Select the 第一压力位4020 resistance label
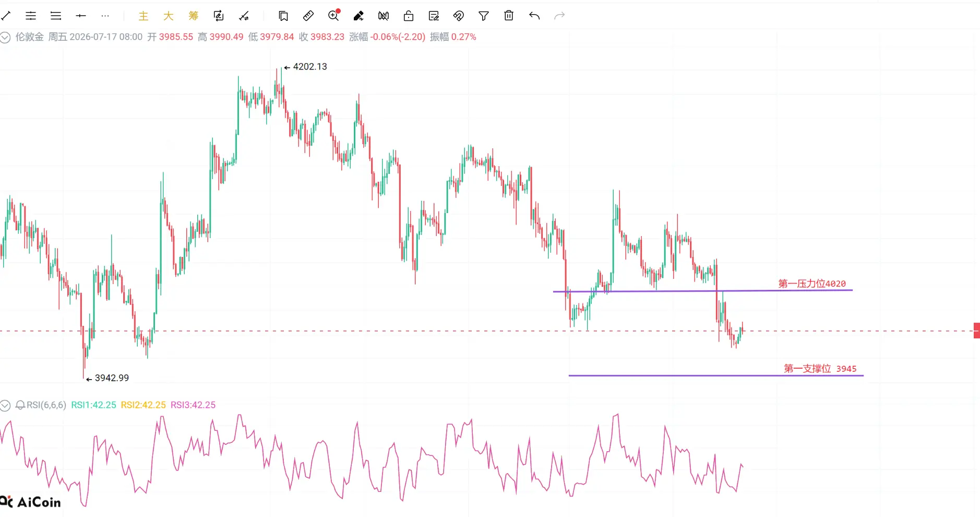This screenshot has width=980, height=517. [812, 284]
